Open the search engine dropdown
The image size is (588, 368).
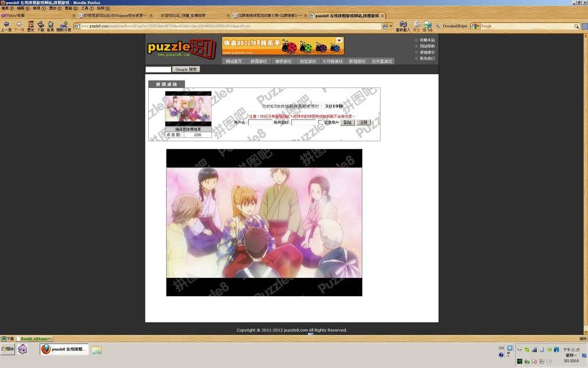[x=475, y=26]
